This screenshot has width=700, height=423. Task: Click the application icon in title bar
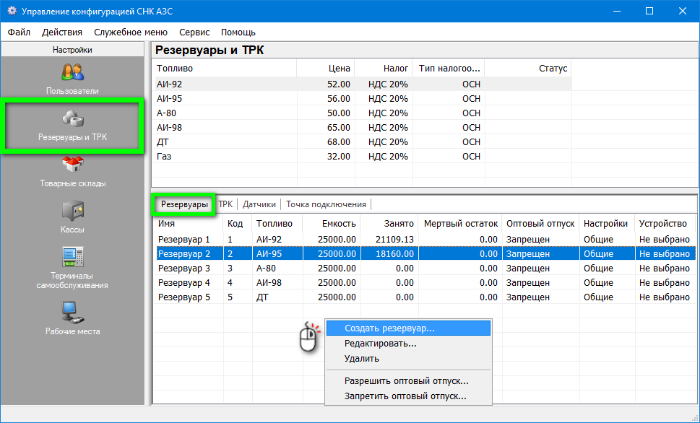[x=12, y=11]
